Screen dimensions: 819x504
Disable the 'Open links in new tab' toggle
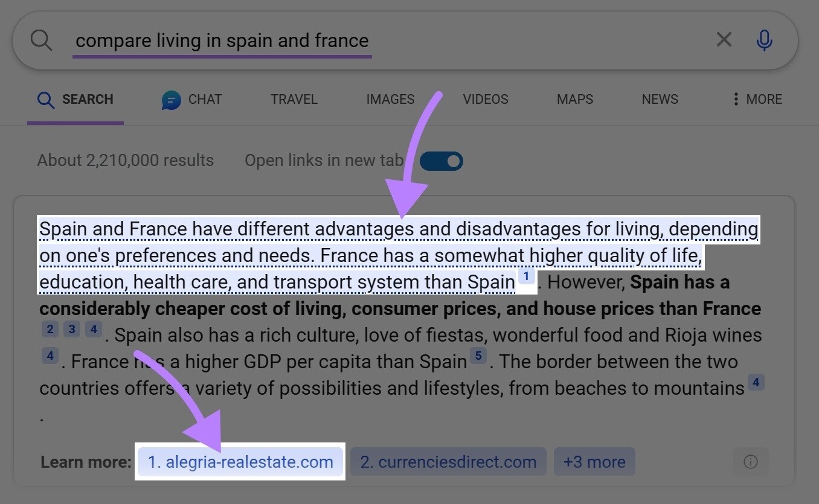pos(442,161)
